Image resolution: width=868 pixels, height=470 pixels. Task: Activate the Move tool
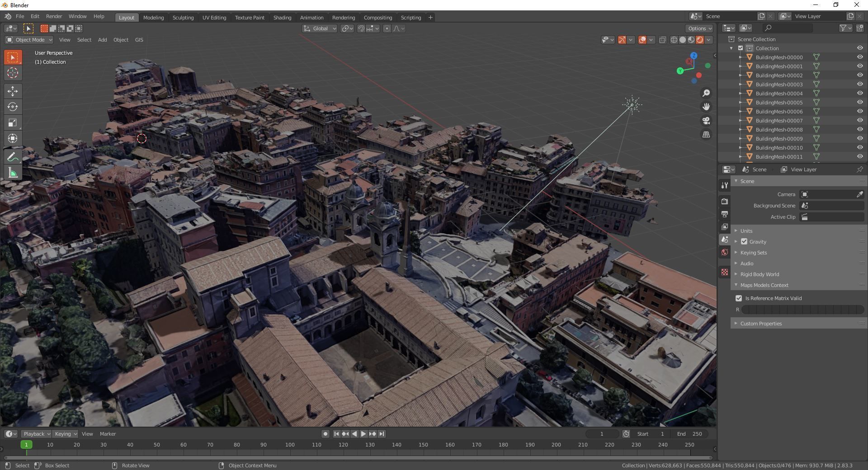(x=13, y=91)
